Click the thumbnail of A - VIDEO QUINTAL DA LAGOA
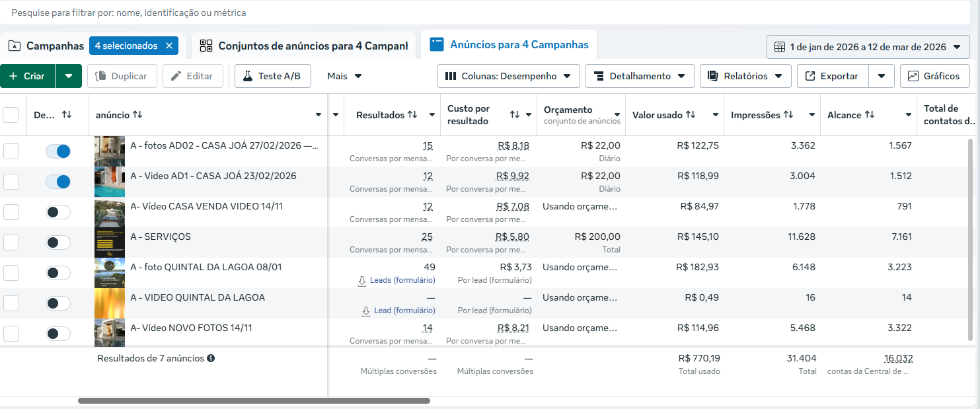 109,303
